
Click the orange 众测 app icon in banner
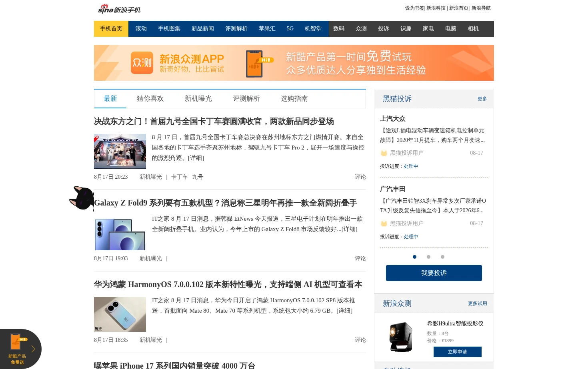pyautogui.click(x=142, y=63)
